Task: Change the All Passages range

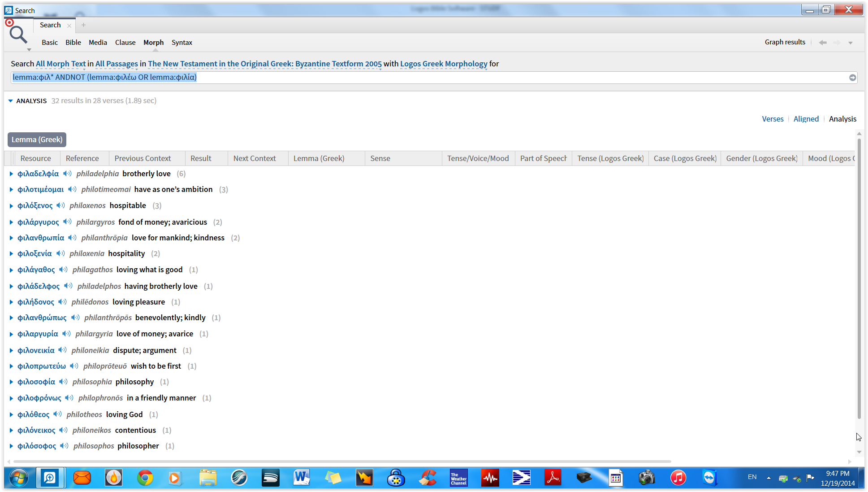Action: tap(117, 64)
